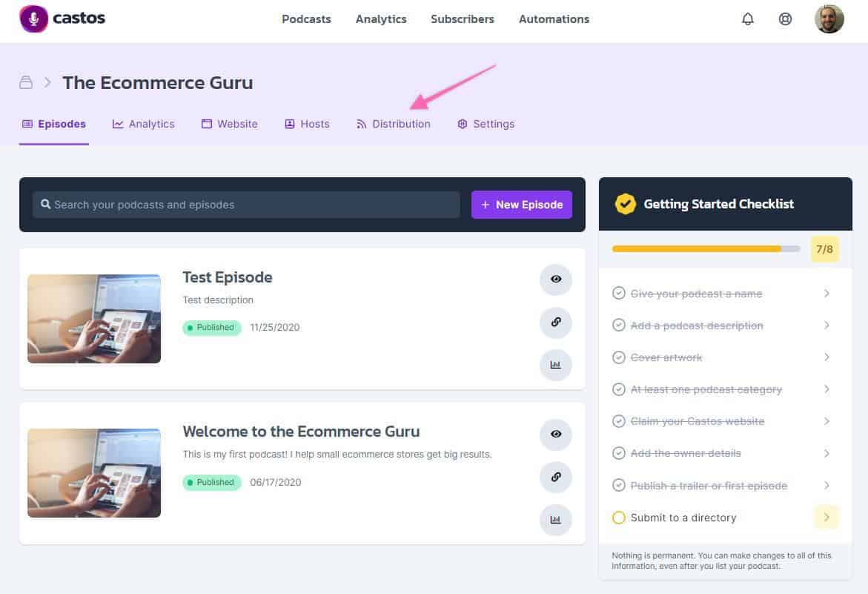Toggle At least one podcast category check
The width and height of the screenshot is (868, 594).
618,389
